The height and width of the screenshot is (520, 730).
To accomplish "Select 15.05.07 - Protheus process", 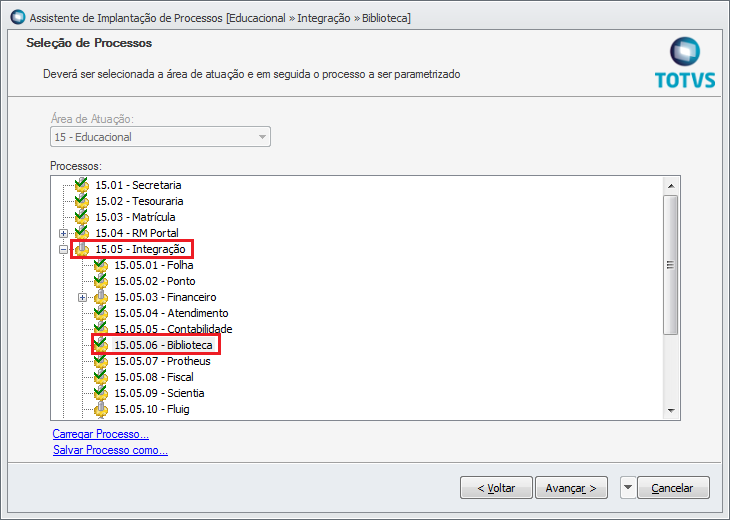I will pos(162,361).
